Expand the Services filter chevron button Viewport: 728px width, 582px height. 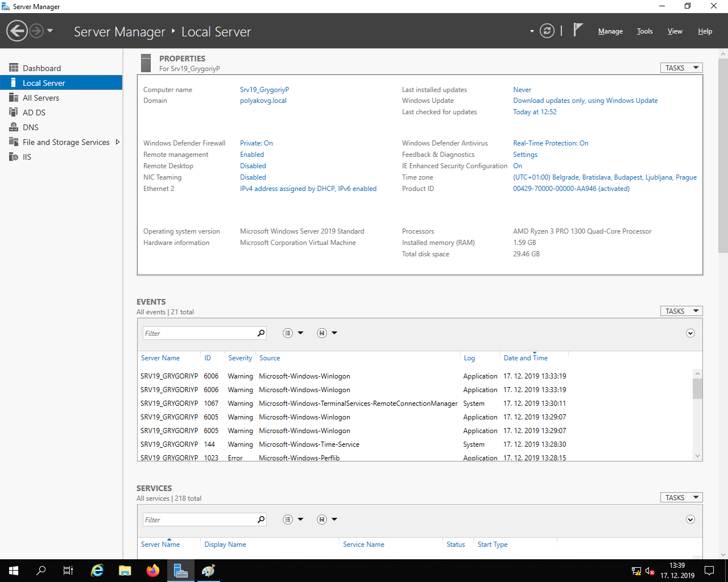click(x=690, y=519)
